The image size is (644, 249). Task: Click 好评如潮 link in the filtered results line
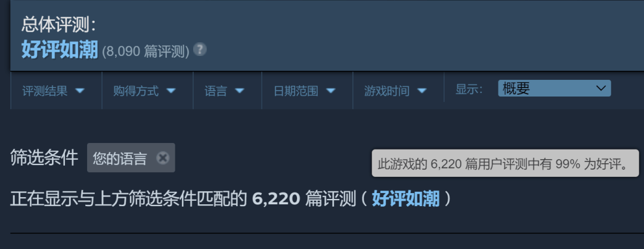coord(406,199)
